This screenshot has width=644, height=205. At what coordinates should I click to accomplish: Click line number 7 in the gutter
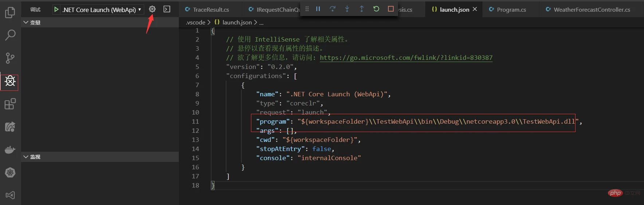(197, 85)
